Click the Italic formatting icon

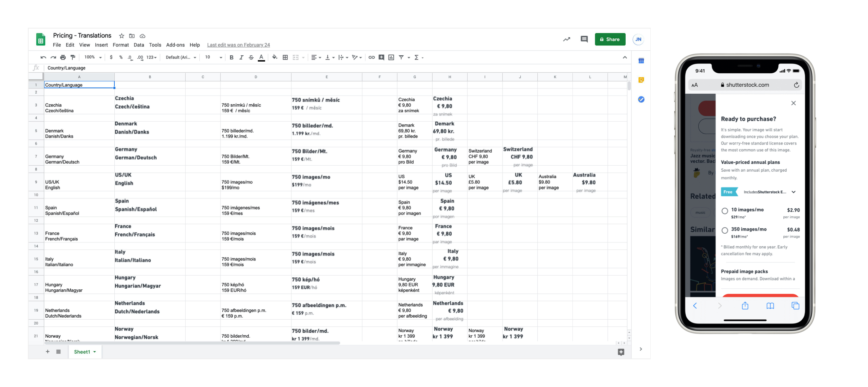(241, 57)
